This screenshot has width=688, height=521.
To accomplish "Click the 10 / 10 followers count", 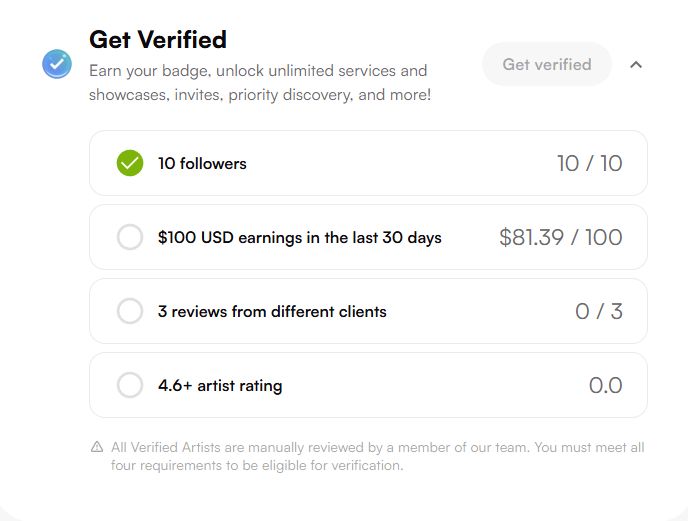I will pyautogui.click(x=589, y=163).
